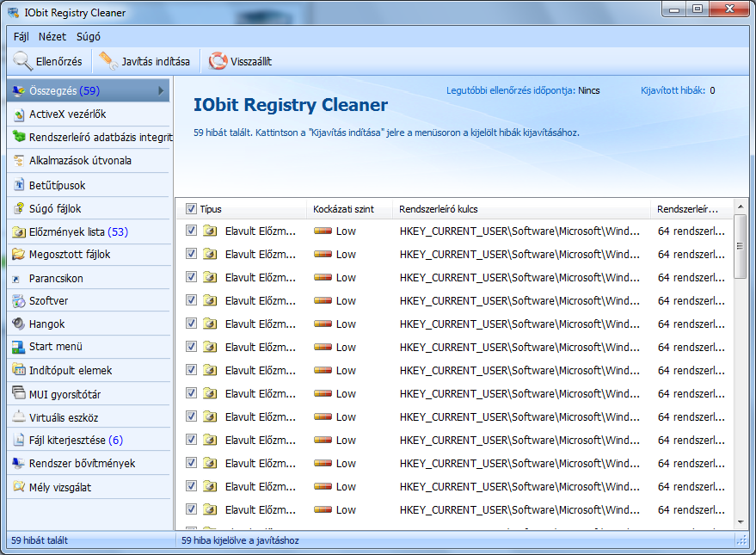Click the first row's '64 rendszerl...' cell
756x555 pixels.
(x=691, y=231)
